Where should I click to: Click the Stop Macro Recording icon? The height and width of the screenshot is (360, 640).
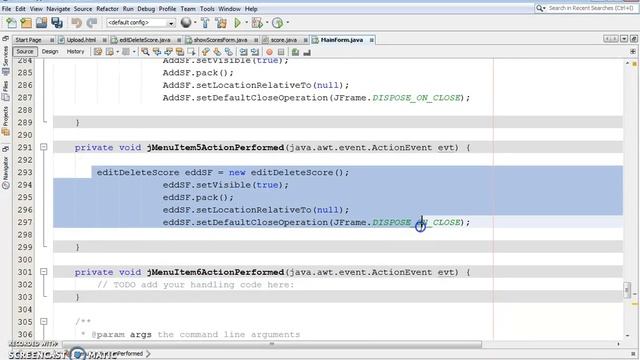[x=281, y=52]
